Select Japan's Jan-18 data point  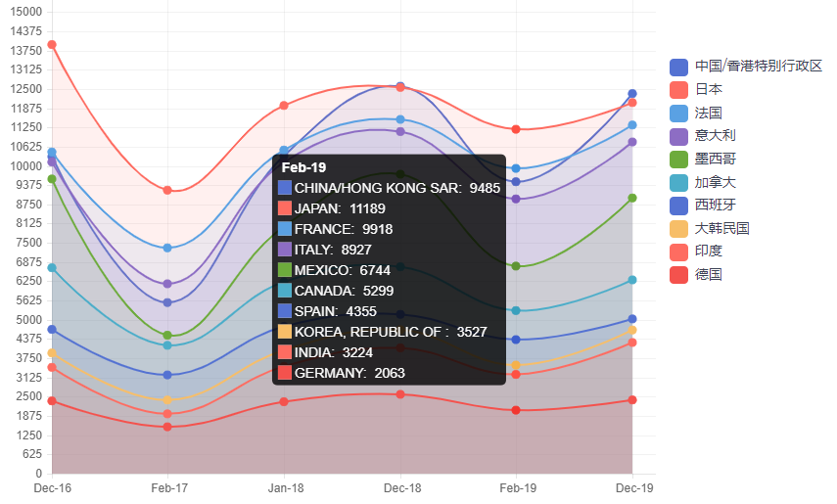(x=284, y=106)
